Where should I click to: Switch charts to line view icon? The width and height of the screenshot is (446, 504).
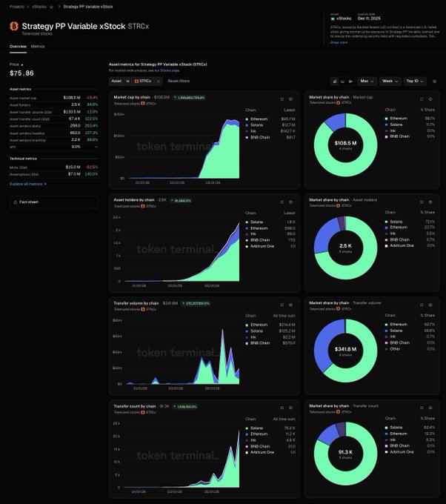click(x=342, y=82)
